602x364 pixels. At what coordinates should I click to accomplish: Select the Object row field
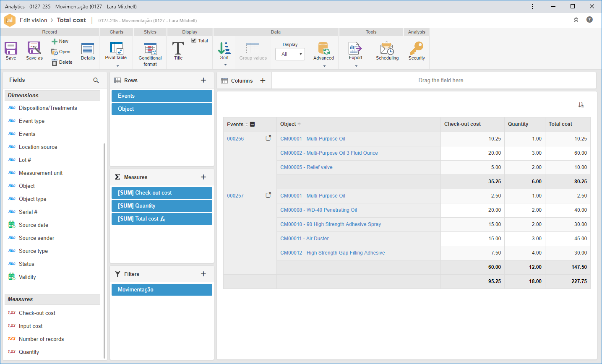162,109
